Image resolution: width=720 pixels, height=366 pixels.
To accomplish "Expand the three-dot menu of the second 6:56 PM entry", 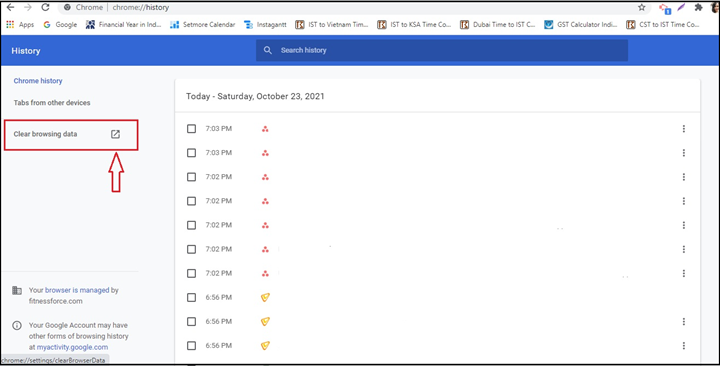I will tap(684, 322).
